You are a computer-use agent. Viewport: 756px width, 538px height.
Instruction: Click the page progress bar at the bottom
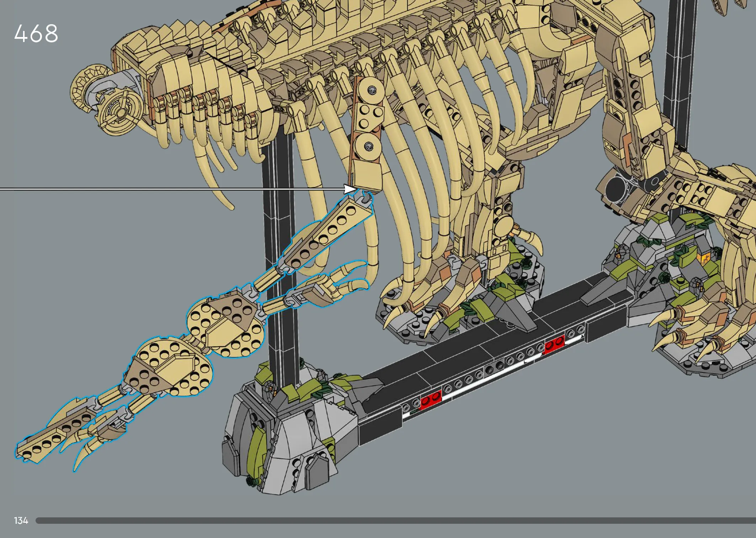click(x=396, y=521)
